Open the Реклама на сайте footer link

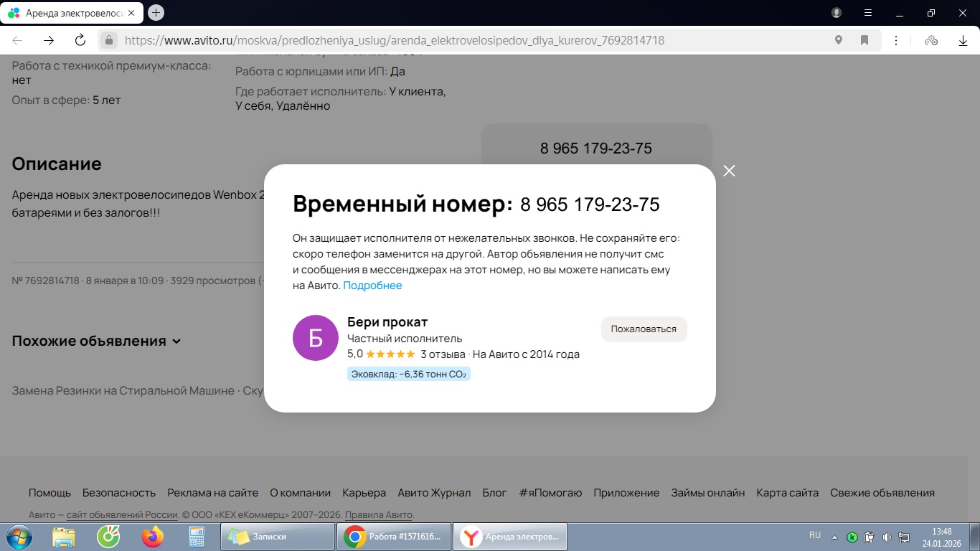pyautogui.click(x=212, y=493)
